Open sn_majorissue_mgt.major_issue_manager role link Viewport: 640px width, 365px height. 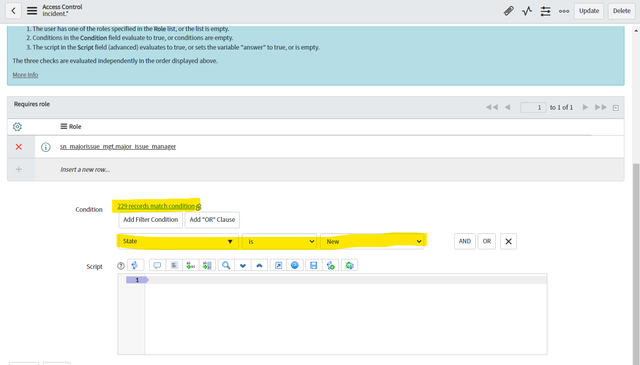tap(118, 147)
